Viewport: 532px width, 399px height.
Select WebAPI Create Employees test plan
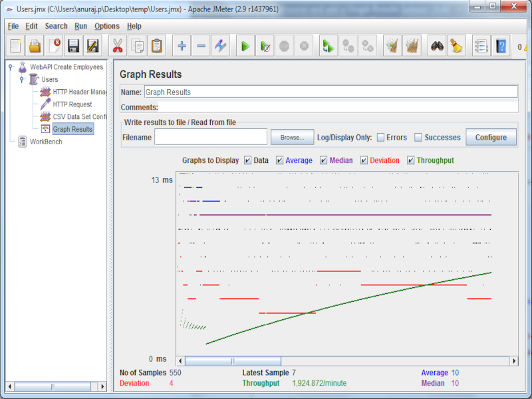66,67
